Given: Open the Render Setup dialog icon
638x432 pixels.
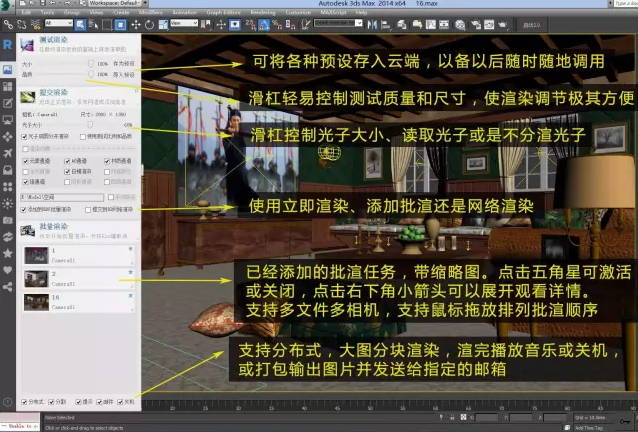Looking at the screenshot, I should click(x=476, y=25).
